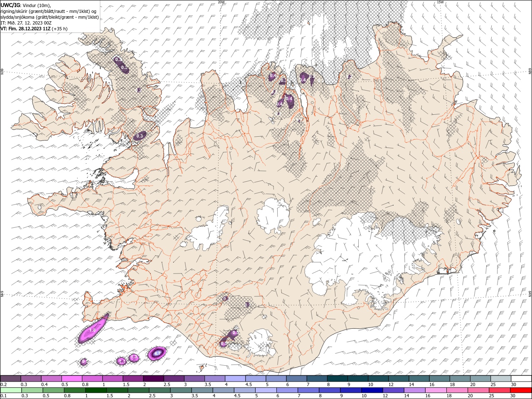Click the '0.3' label on the western purple blob

(x=140, y=136)
